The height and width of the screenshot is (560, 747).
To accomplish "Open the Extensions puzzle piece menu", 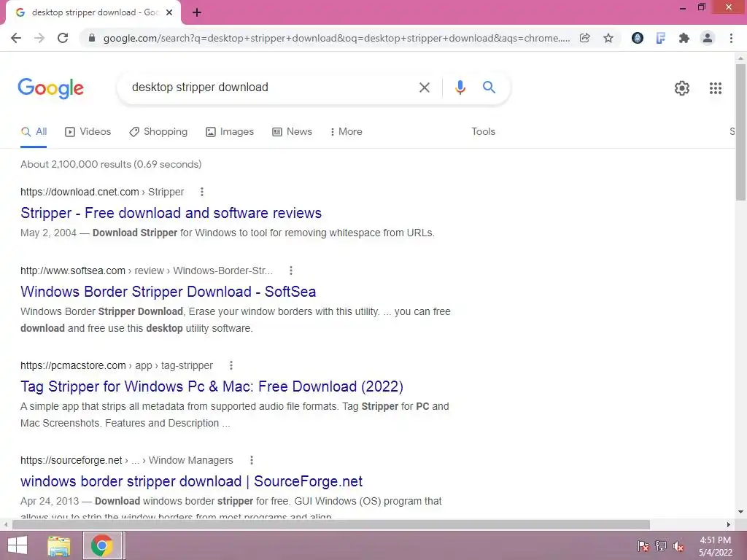I will 684,38.
